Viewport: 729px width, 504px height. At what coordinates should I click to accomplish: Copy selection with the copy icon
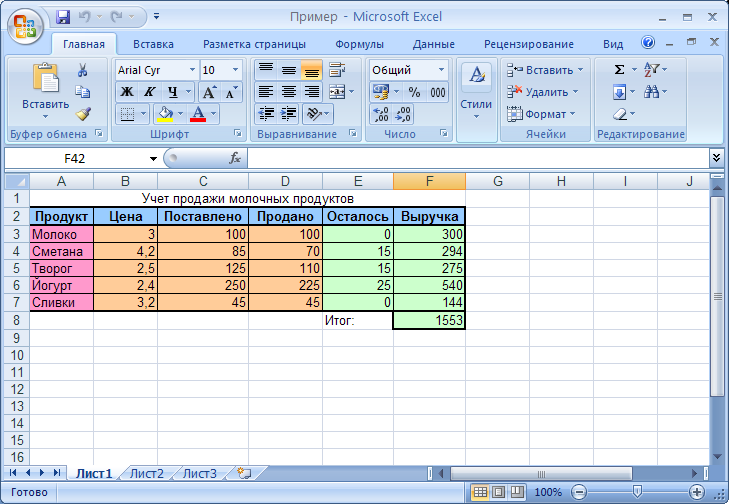tap(82, 92)
